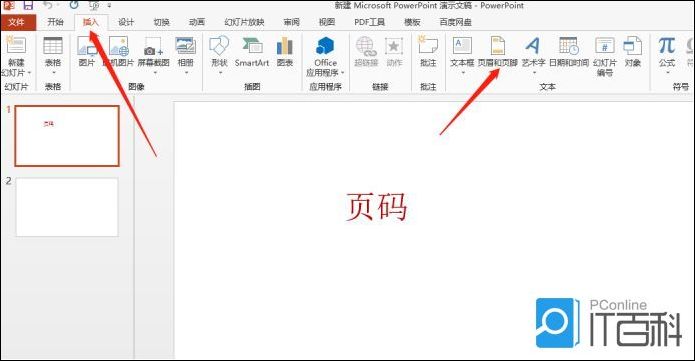
Task: Open the Templates (模板) tab
Action: click(x=412, y=22)
